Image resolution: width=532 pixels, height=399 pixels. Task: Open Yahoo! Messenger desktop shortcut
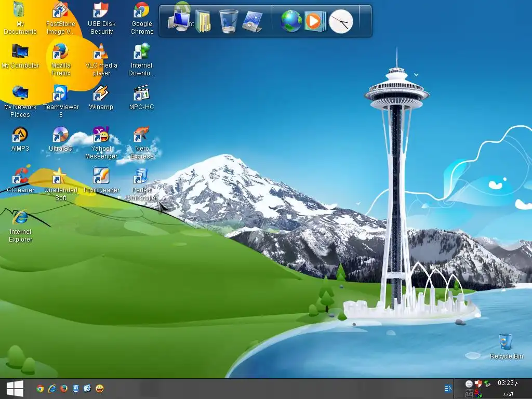101,143
